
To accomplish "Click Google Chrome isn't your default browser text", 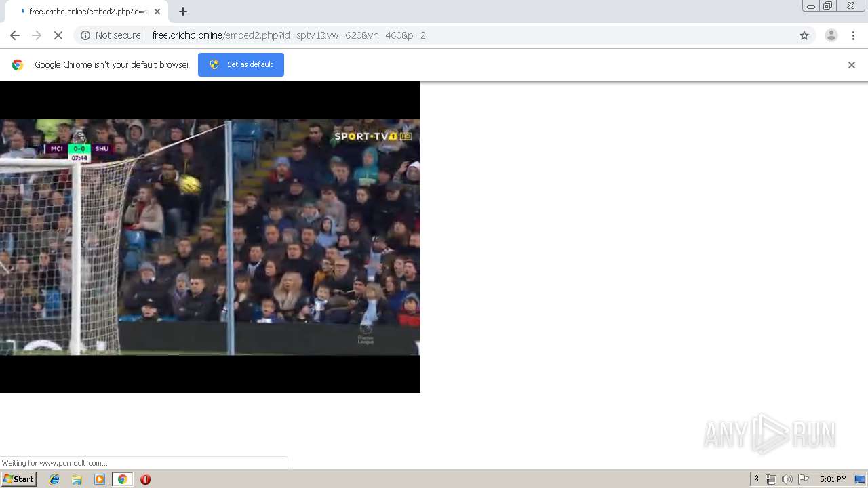I will (x=112, y=65).
